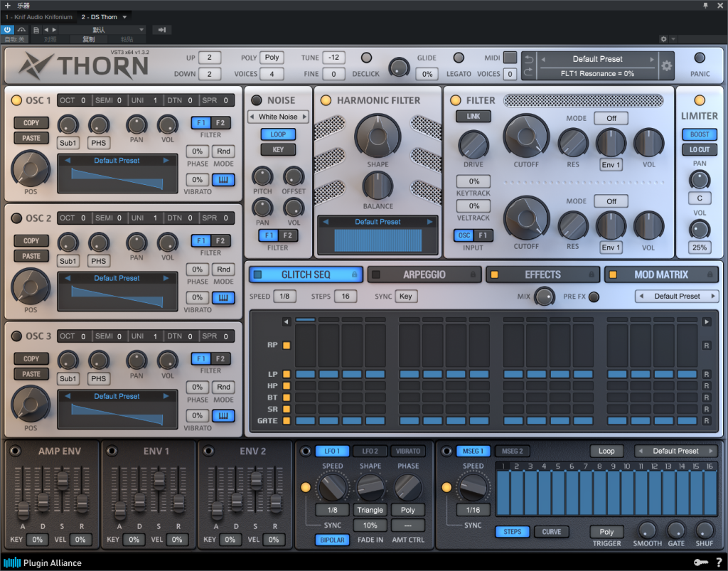Viewport: 728px width, 571px height.
Task: Toggle the PRE FX switch
Action: pyautogui.click(x=594, y=297)
